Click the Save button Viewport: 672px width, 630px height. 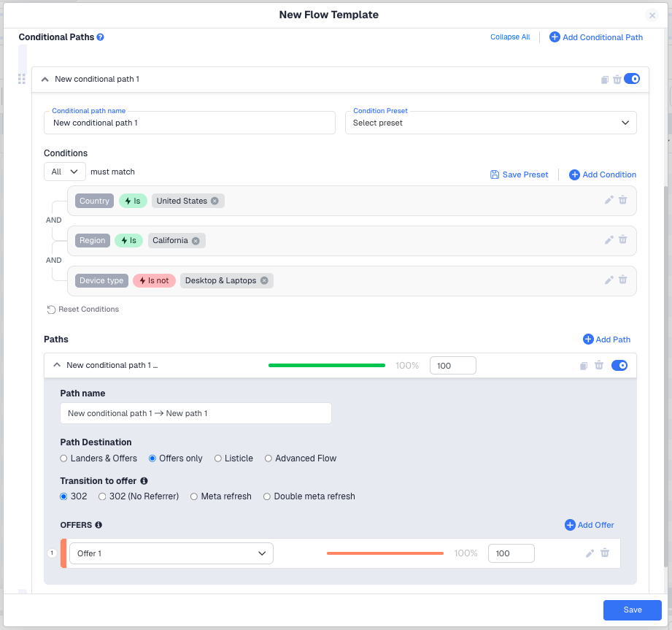click(x=632, y=610)
